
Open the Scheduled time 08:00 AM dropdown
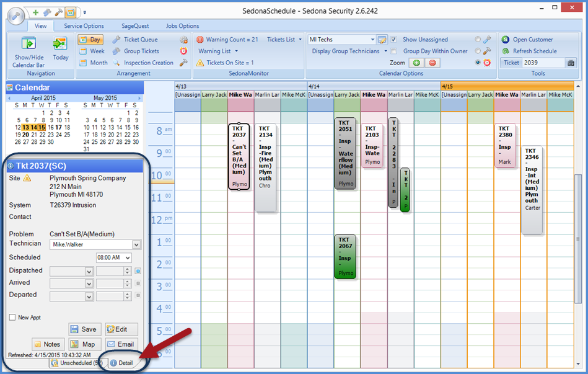tap(128, 257)
